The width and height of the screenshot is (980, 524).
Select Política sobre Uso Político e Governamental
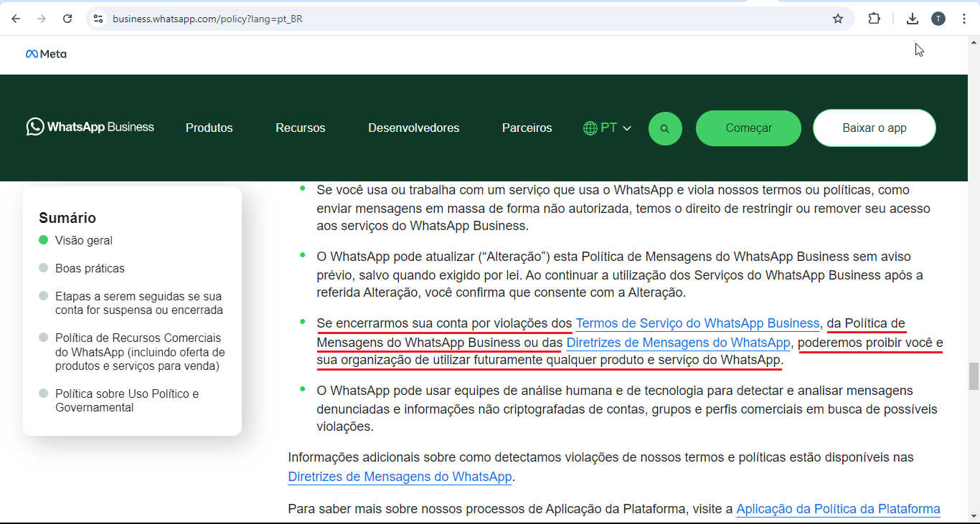(x=127, y=401)
